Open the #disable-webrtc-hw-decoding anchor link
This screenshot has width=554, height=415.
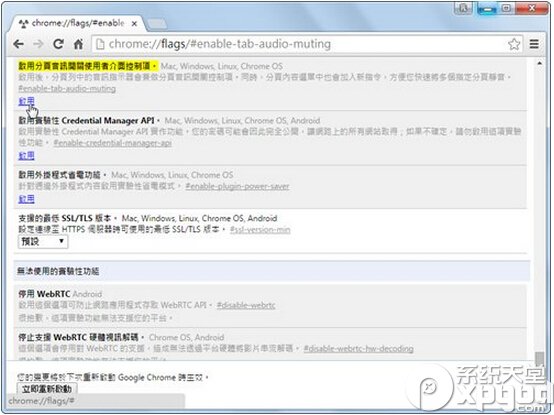(358, 349)
